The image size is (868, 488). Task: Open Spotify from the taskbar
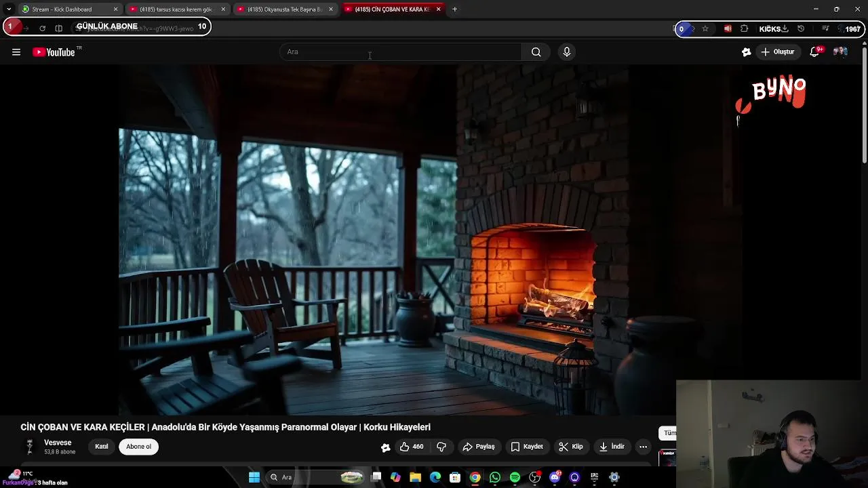(x=515, y=477)
